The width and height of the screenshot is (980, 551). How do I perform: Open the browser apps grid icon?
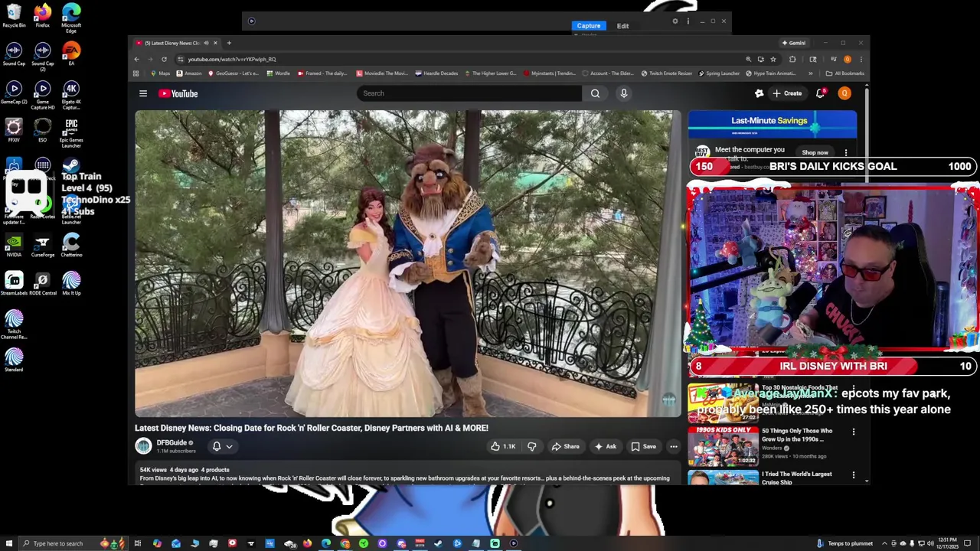(136, 73)
